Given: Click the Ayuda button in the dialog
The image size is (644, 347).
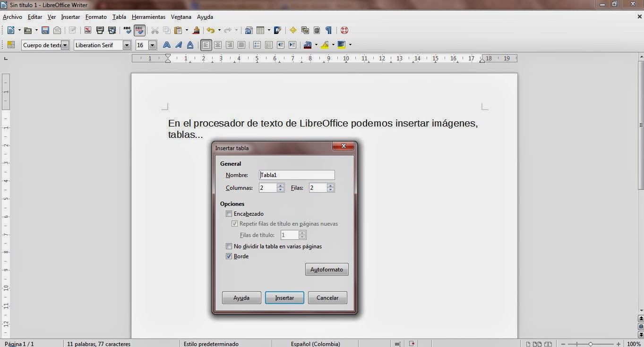Looking at the screenshot, I should pyautogui.click(x=241, y=298).
